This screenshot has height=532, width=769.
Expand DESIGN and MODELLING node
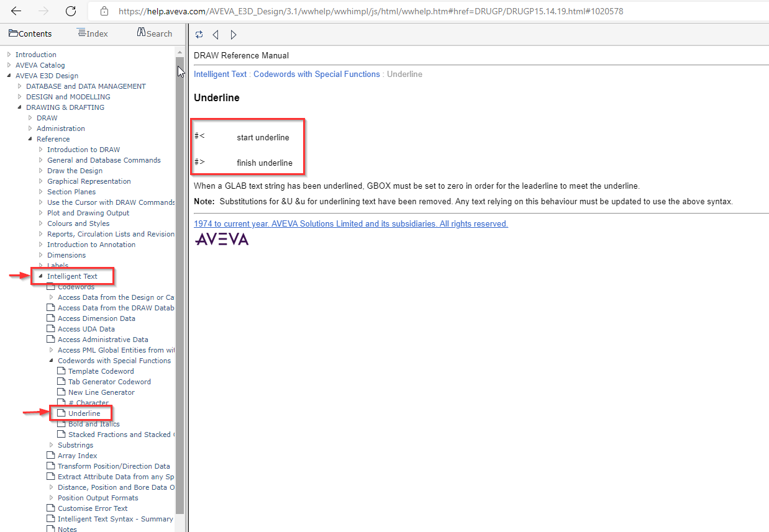(x=20, y=97)
